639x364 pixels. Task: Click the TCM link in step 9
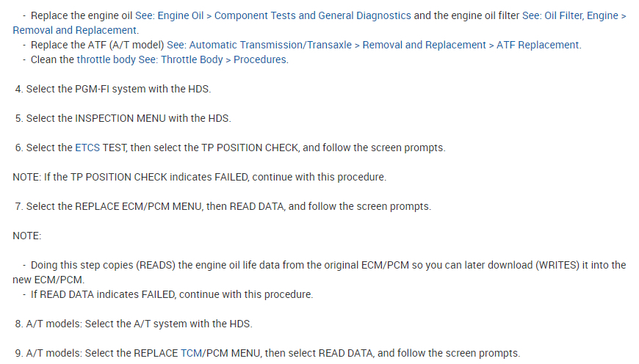(190, 353)
